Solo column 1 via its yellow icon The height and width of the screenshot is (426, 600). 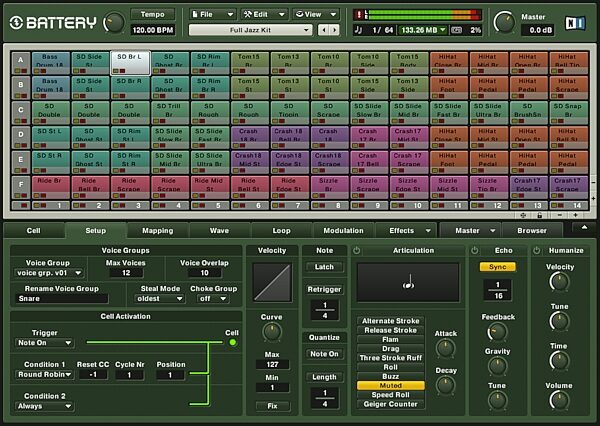pos(36,206)
